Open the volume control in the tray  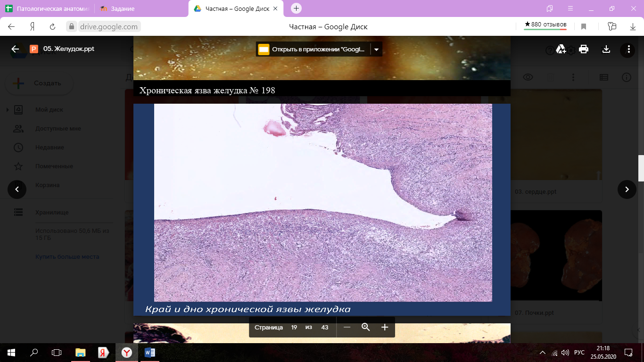[x=565, y=353]
